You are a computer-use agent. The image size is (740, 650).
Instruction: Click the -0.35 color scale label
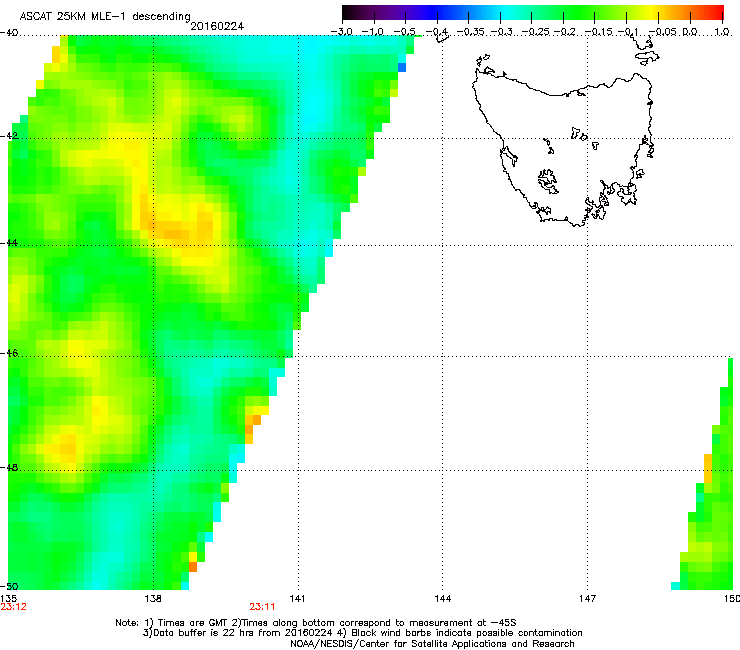(x=471, y=32)
